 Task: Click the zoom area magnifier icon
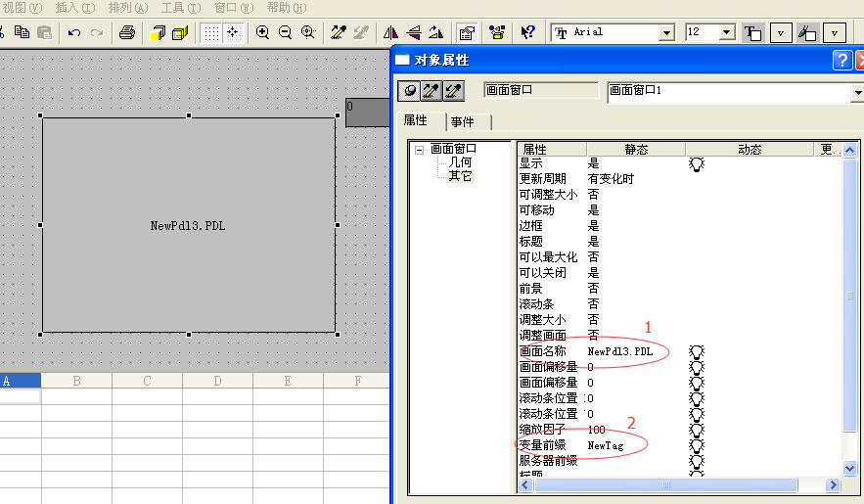tap(308, 32)
